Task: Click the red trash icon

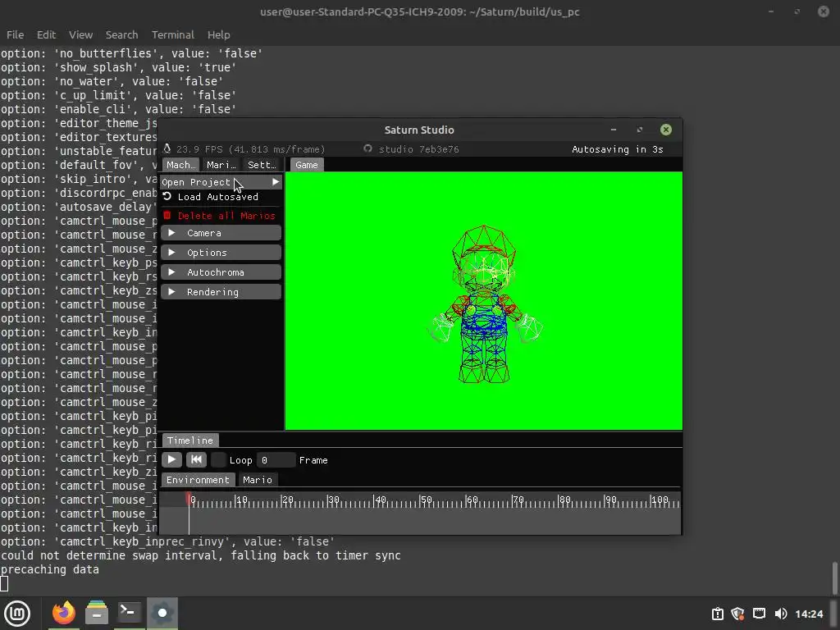Action: coord(167,216)
